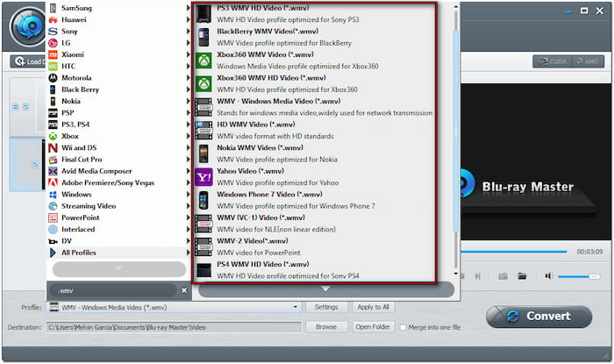The image size is (614, 364).
Task: Toggle the AMD acceleration option
Action: pos(586,61)
